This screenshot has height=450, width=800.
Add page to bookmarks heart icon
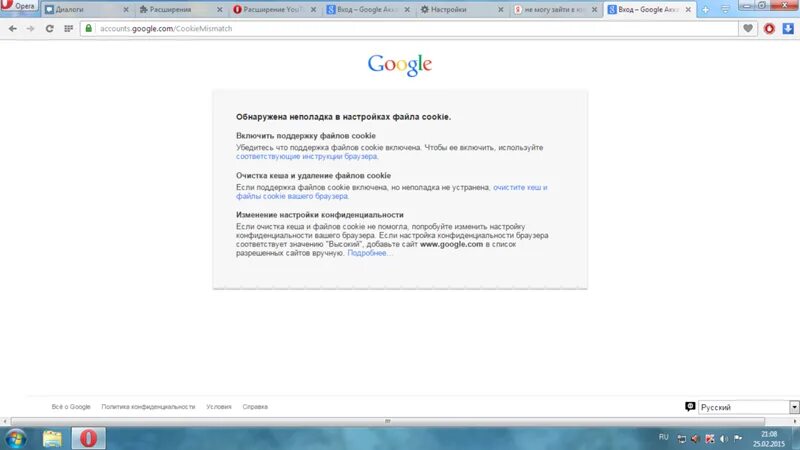748,29
